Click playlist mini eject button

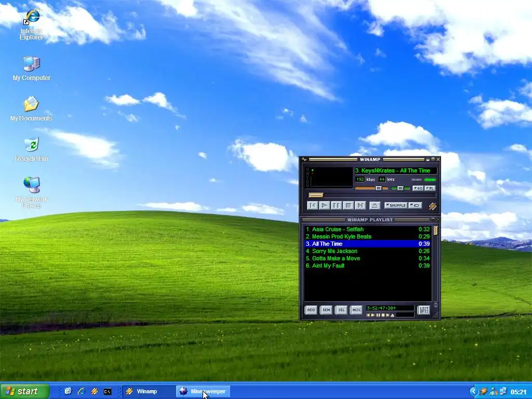click(x=393, y=315)
